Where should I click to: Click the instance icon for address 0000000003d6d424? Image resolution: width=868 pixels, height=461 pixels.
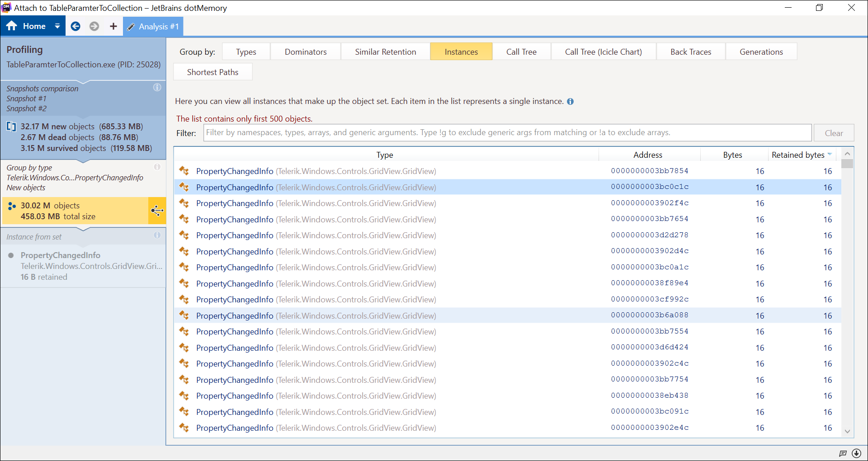click(184, 348)
